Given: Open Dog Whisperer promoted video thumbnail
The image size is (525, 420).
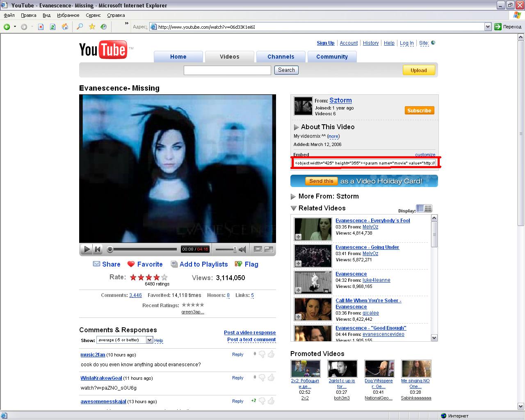Looking at the screenshot, I should point(379,369).
